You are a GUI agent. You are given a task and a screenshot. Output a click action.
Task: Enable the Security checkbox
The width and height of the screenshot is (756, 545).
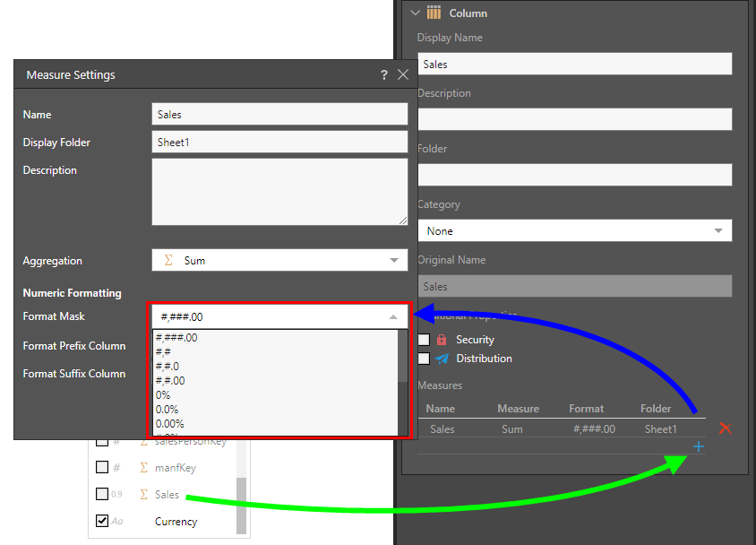(424, 340)
